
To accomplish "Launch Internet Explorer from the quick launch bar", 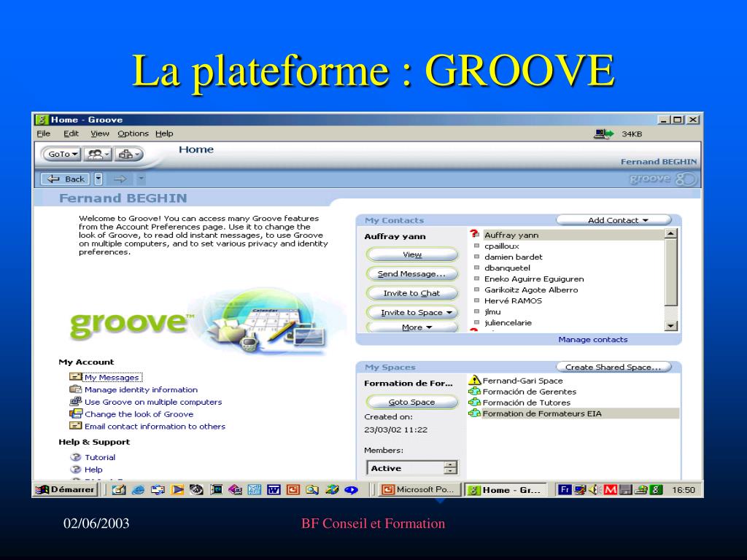I will click(x=138, y=489).
